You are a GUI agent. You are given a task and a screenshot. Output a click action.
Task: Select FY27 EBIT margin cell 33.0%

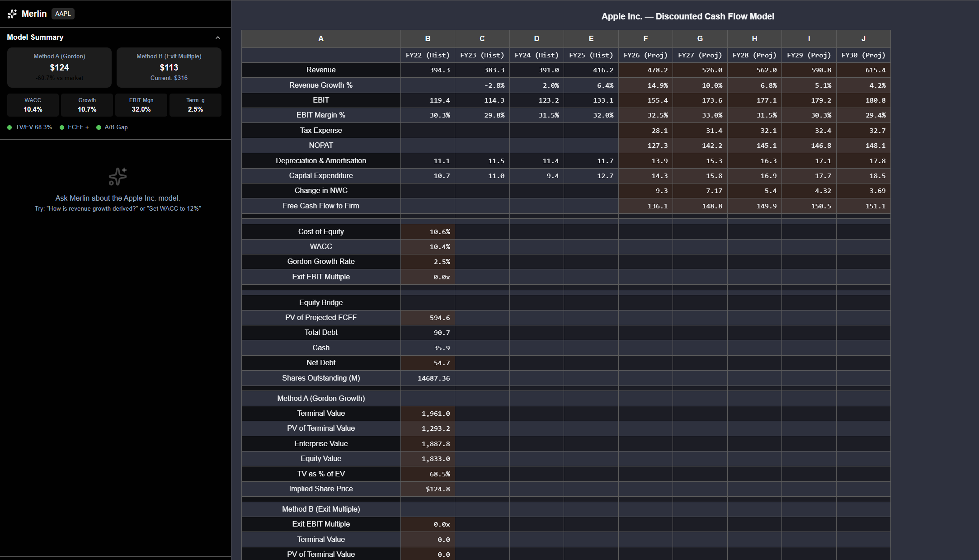700,115
